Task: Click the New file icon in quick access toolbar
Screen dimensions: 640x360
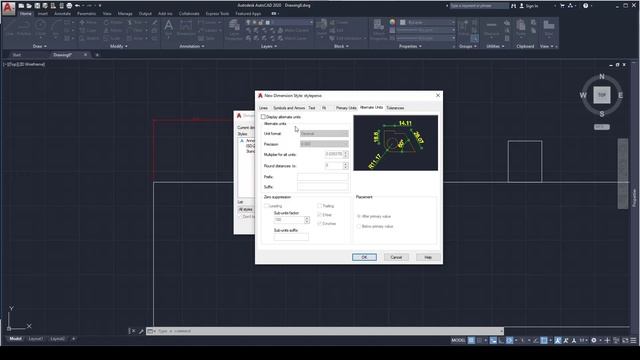Action: (21, 6)
